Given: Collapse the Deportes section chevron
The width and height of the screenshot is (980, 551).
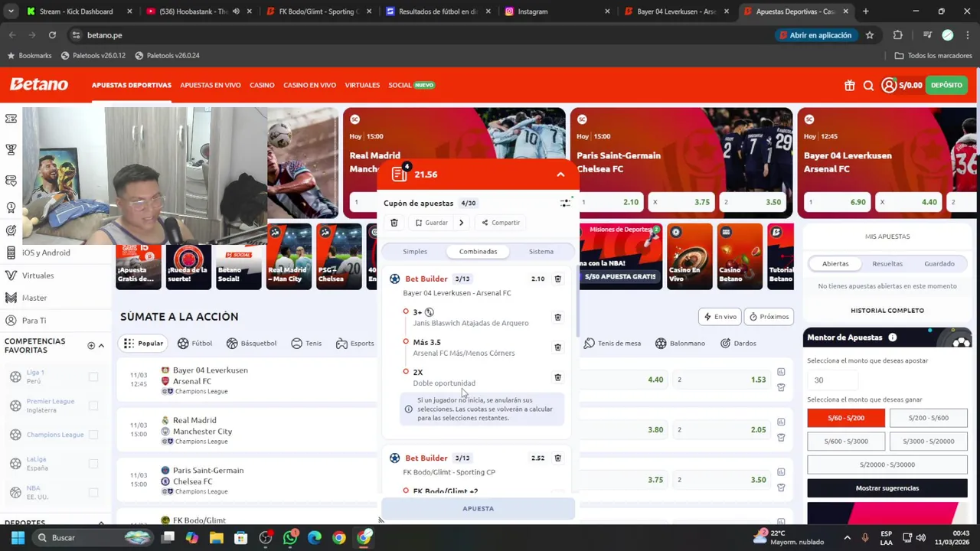Looking at the screenshot, I should click(101, 523).
